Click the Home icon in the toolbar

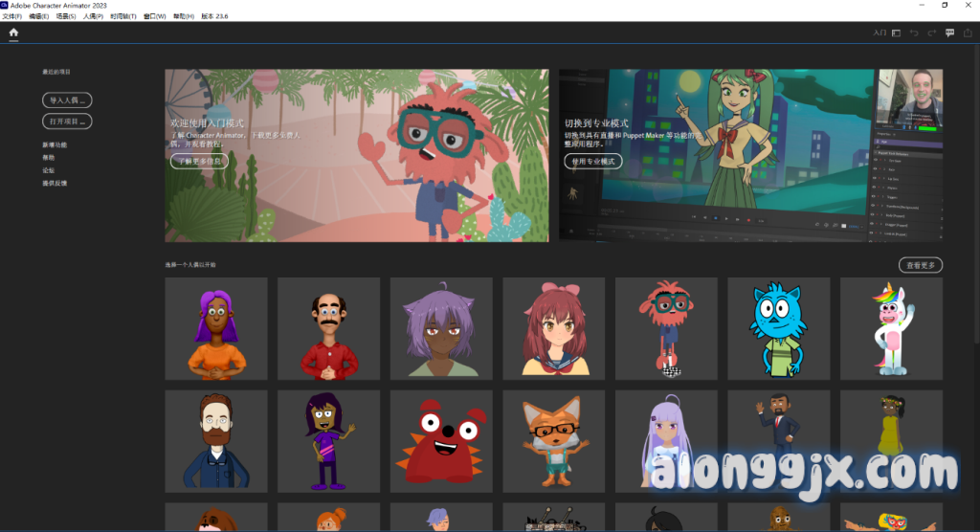(x=13, y=33)
